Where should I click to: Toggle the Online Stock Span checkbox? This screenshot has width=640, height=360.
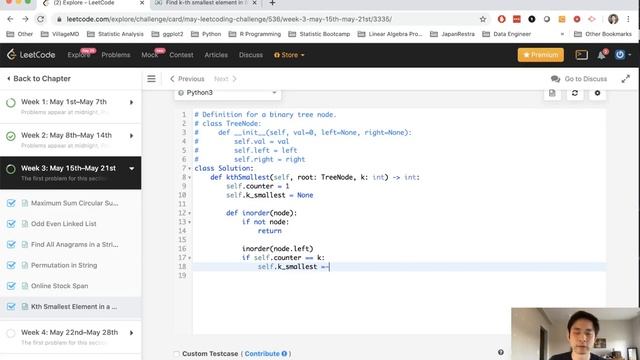[11, 286]
